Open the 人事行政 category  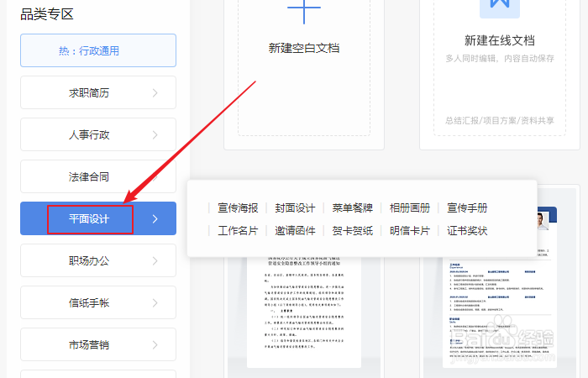[98, 134]
